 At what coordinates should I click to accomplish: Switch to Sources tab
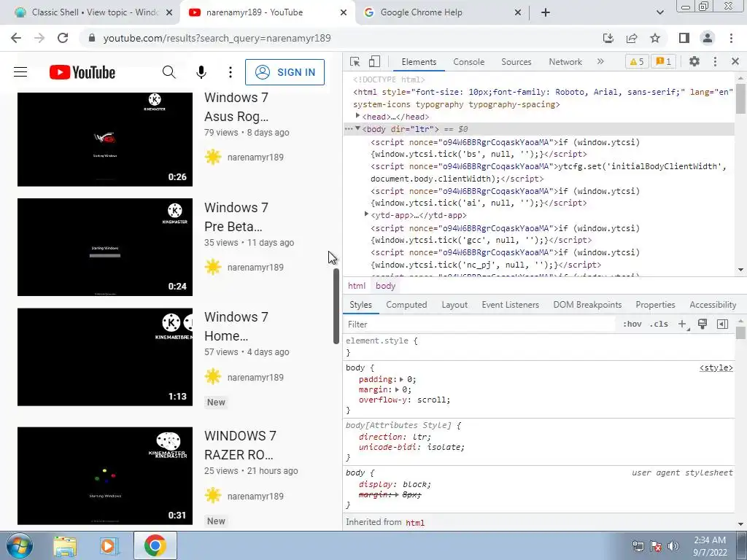(516, 62)
